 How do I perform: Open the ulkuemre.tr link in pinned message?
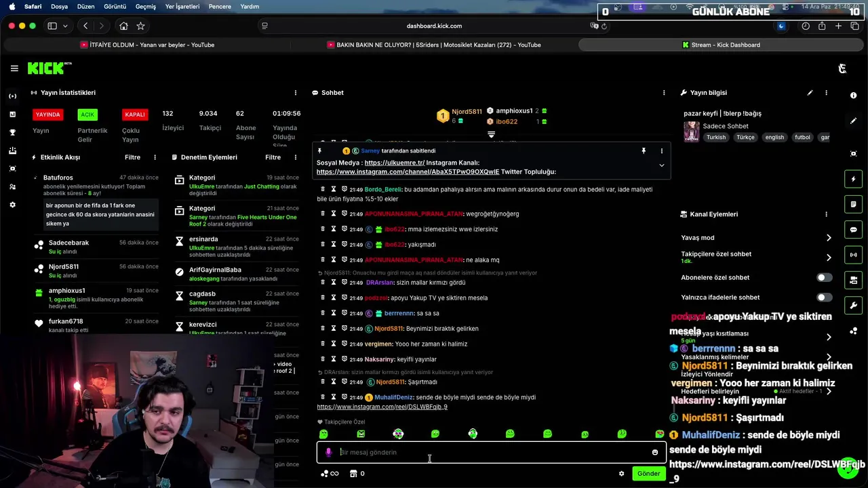[x=394, y=163]
